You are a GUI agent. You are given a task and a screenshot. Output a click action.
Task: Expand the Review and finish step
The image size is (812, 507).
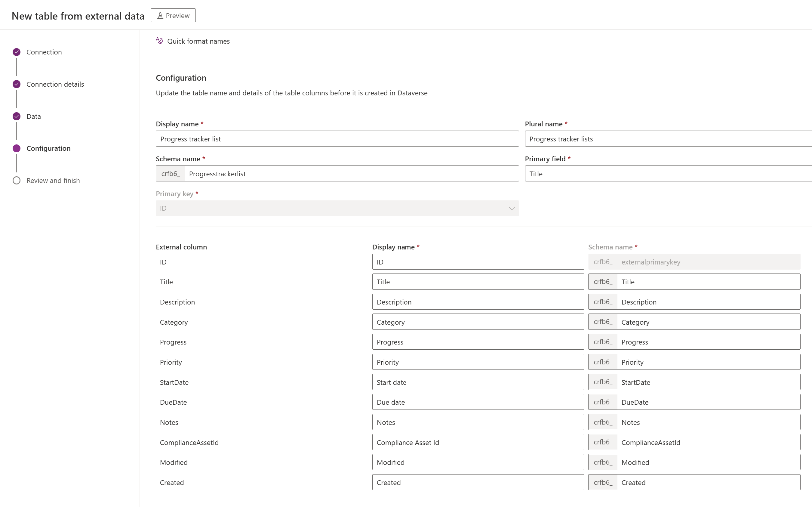click(53, 180)
